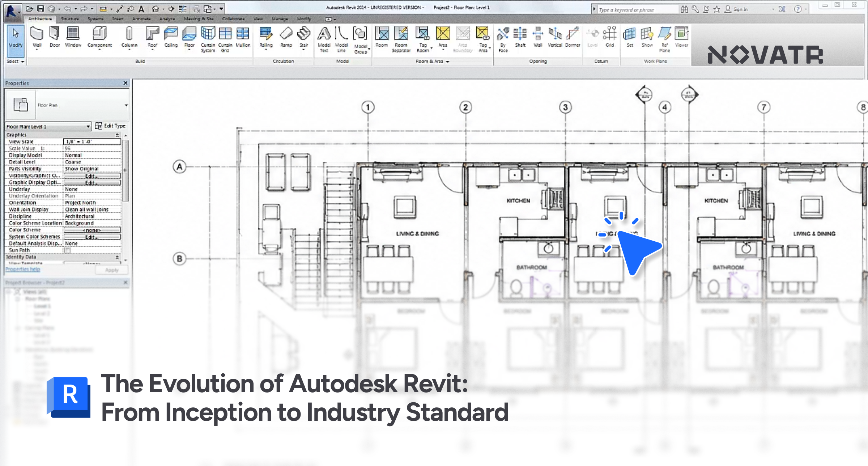
Task: Click the Tag Area tool
Action: (x=483, y=39)
